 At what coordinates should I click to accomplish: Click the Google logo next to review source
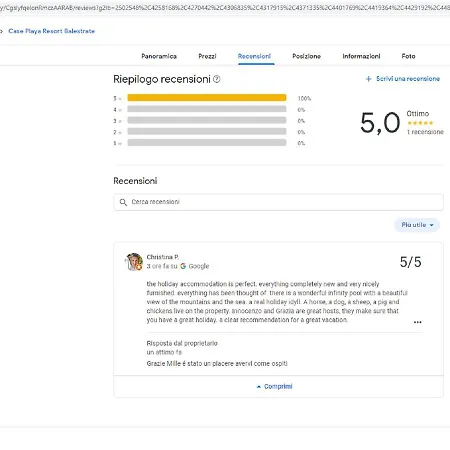pyautogui.click(x=183, y=266)
